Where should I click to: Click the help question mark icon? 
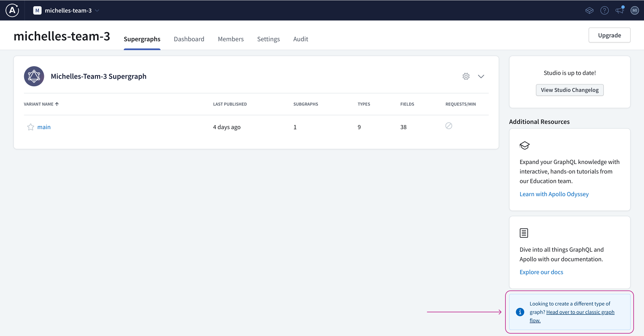pyautogui.click(x=604, y=10)
